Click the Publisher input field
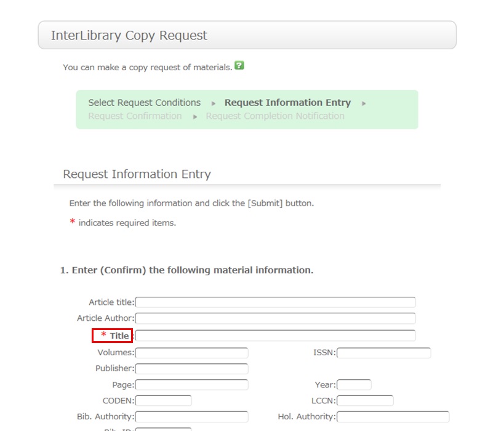Viewport: 504px width, 431px height. 191,369
